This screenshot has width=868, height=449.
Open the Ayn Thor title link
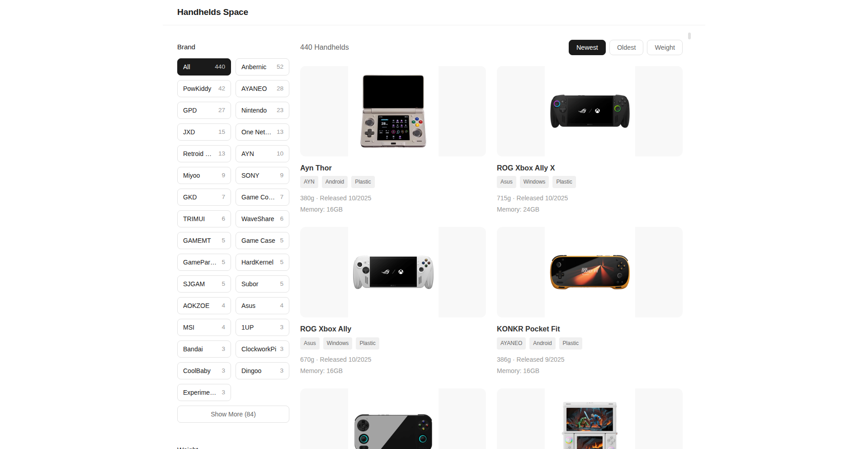[x=316, y=168]
